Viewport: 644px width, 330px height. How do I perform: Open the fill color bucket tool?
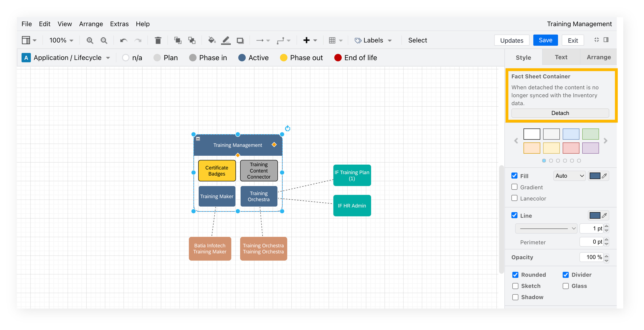click(x=212, y=40)
